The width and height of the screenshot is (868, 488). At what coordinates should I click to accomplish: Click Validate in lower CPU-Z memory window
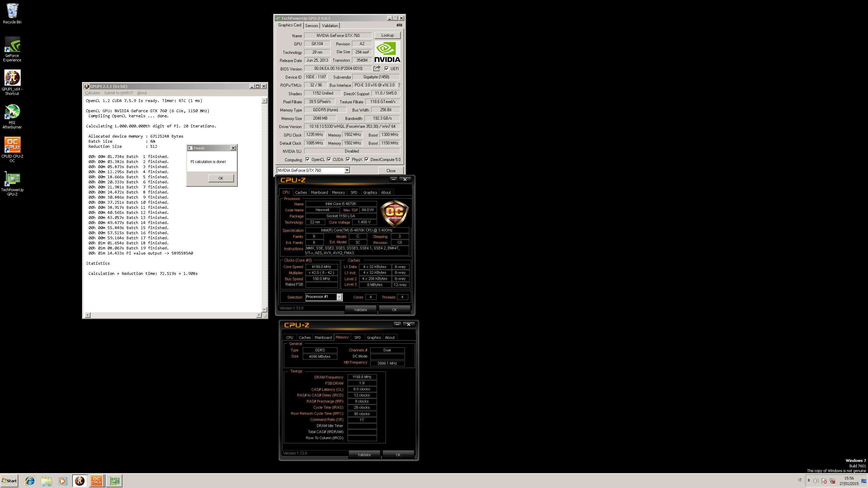(364, 454)
